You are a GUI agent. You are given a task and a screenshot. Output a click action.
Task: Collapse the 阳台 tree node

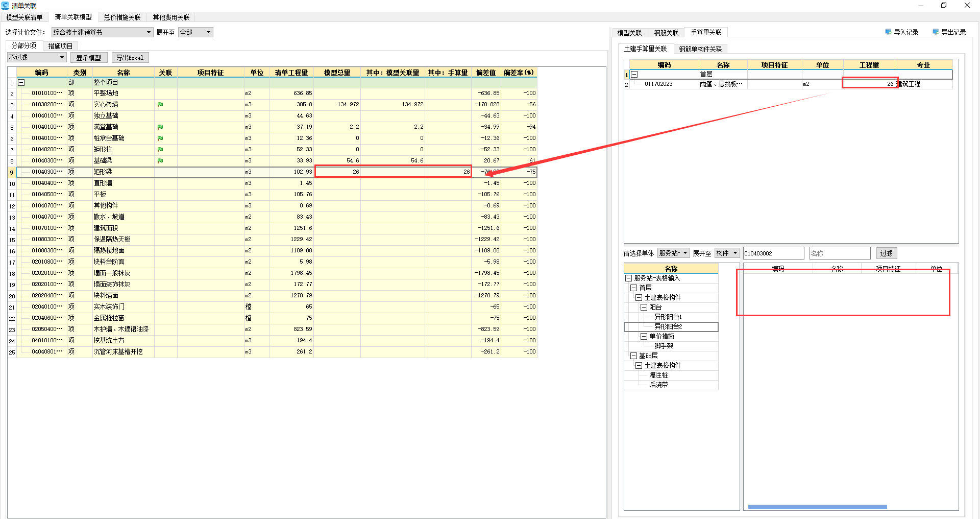click(644, 308)
